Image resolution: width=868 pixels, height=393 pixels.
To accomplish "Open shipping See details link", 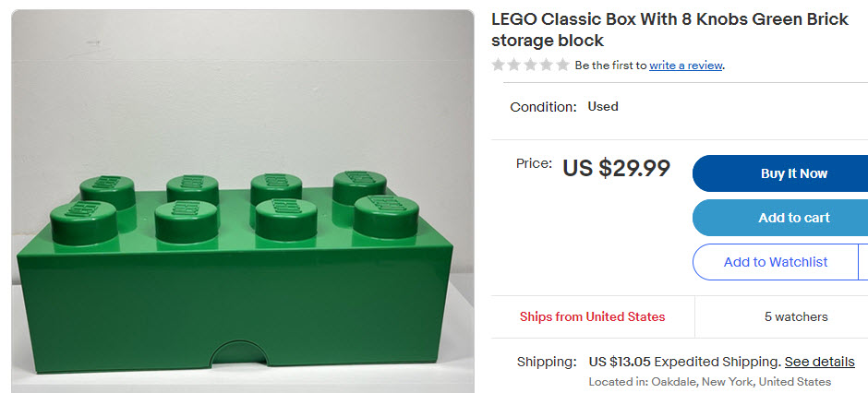I will [x=820, y=362].
